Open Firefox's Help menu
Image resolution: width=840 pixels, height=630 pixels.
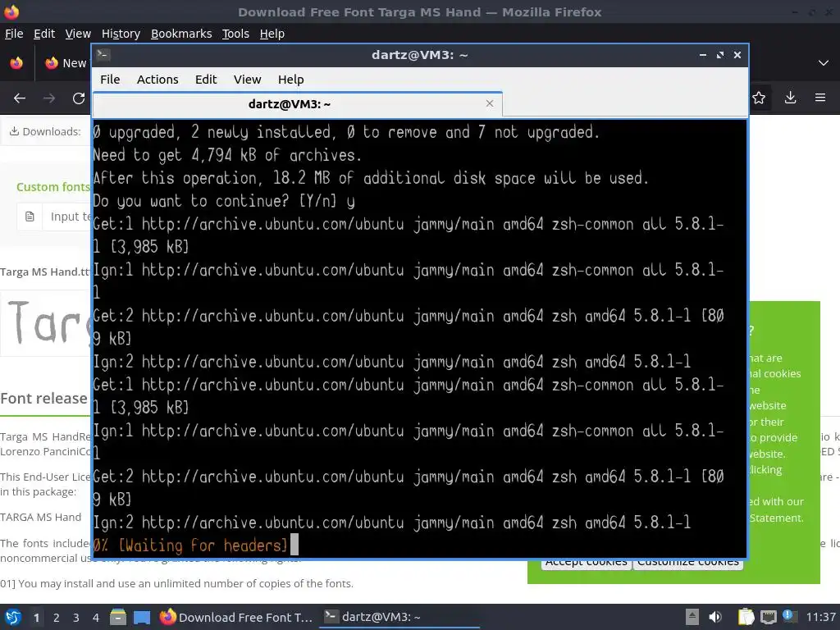tap(272, 34)
